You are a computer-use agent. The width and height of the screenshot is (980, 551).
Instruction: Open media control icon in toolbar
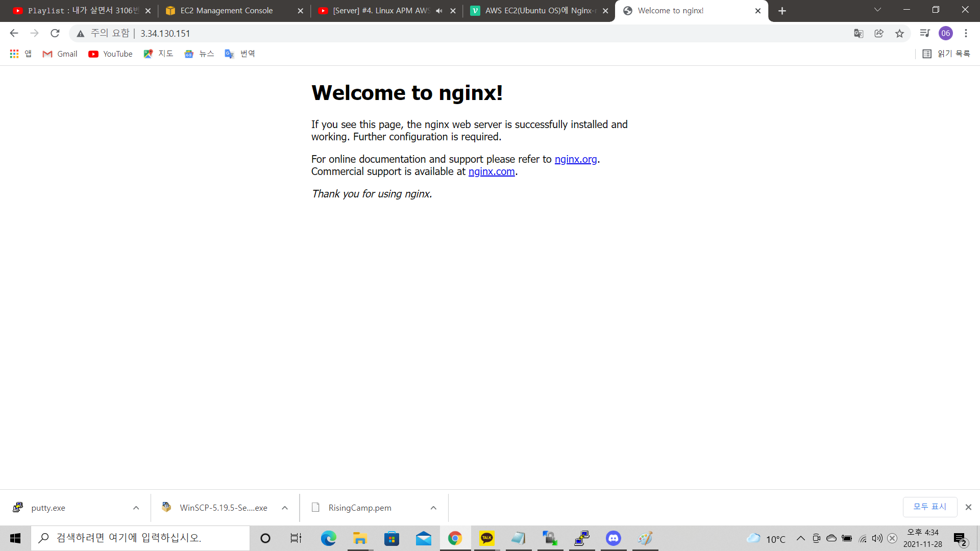coord(924,34)
